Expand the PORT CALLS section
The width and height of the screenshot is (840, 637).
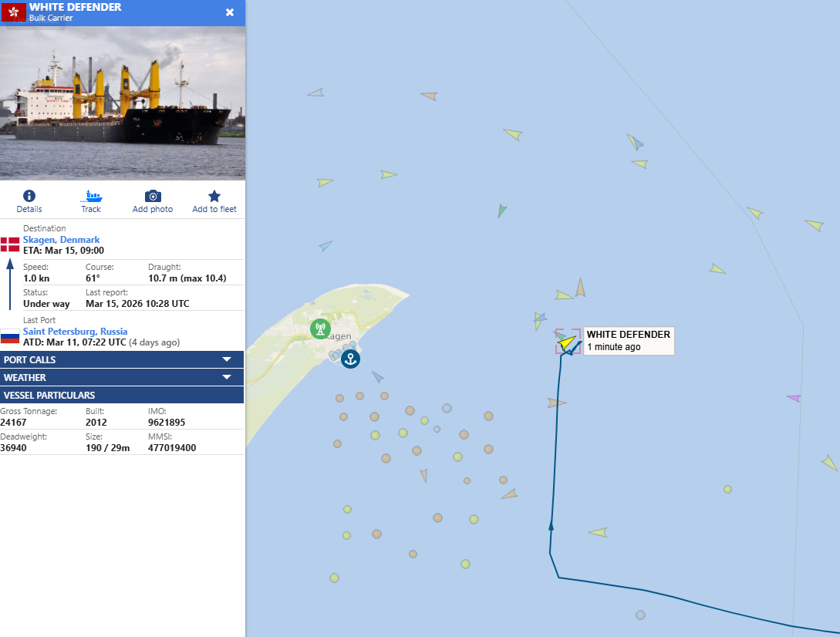coord(122,359)
